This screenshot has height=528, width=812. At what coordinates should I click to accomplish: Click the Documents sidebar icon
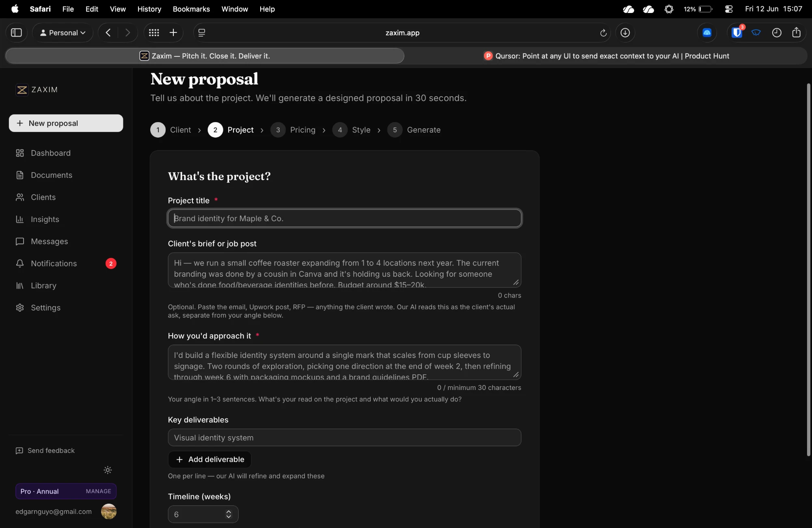pyautogui.click(x=19, y=175)
